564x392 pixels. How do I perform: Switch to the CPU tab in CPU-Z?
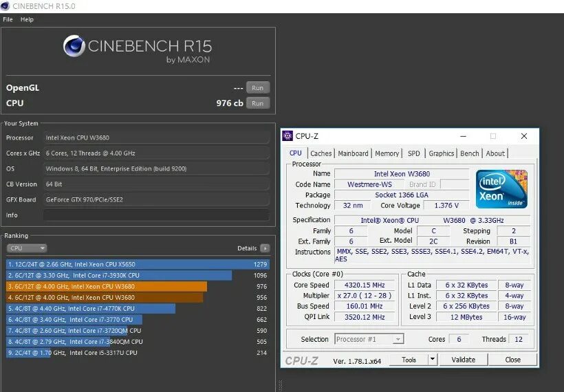coord(295,153)
